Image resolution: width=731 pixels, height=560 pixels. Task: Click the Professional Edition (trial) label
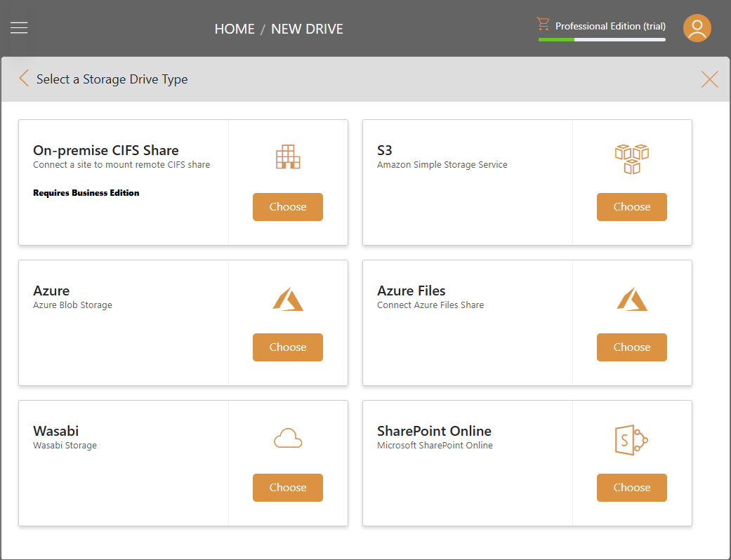tap(610, 26)
